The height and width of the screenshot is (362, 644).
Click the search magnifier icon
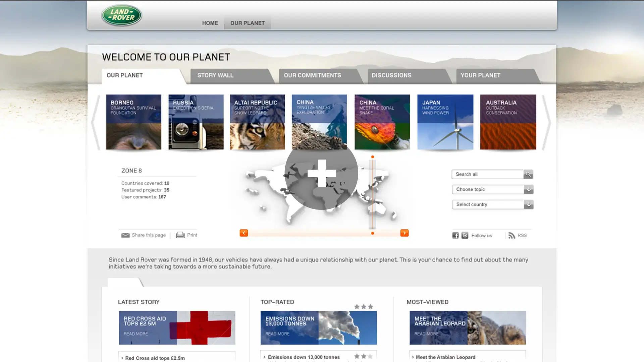528,174
